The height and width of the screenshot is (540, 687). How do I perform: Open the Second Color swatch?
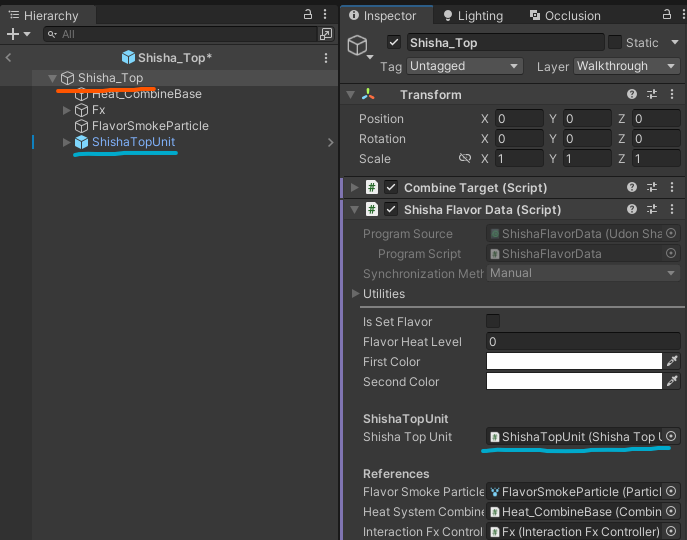pyautogui.click(x=574, y=381)
